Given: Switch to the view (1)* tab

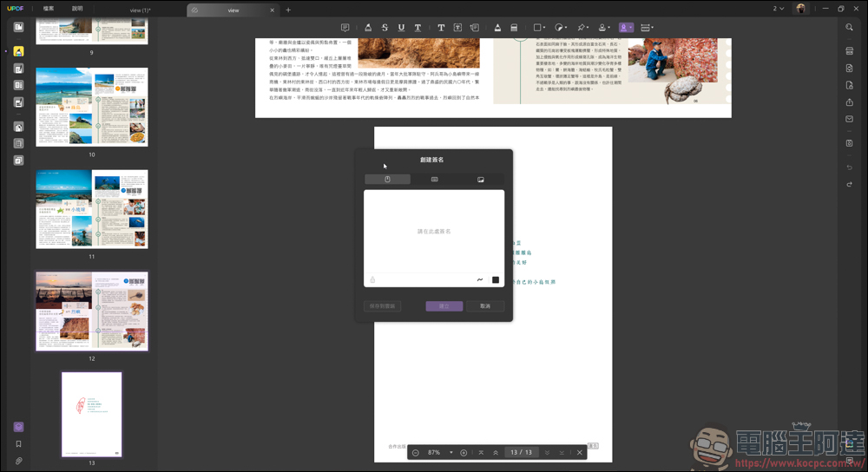Looking at the screenshot, I should [140, 10].
